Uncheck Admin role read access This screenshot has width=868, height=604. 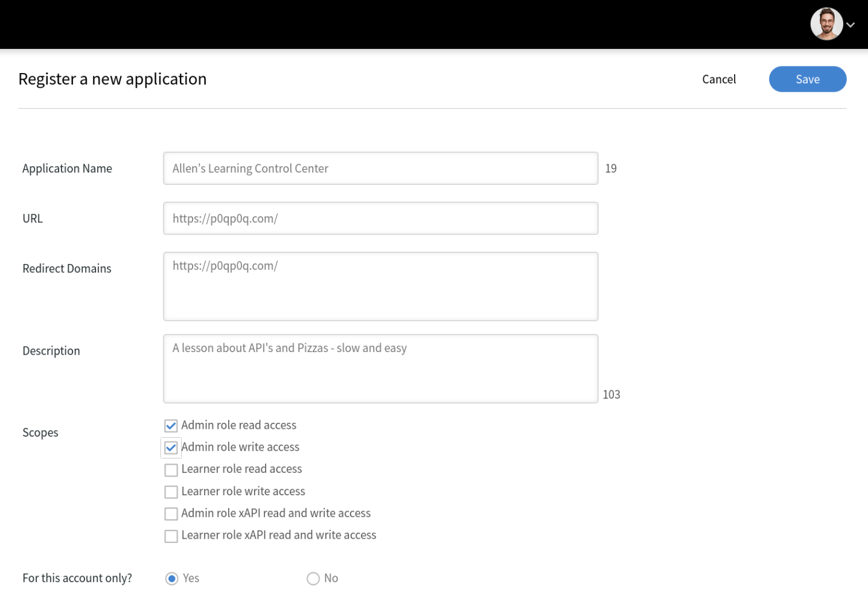click(x=171, y=426)
